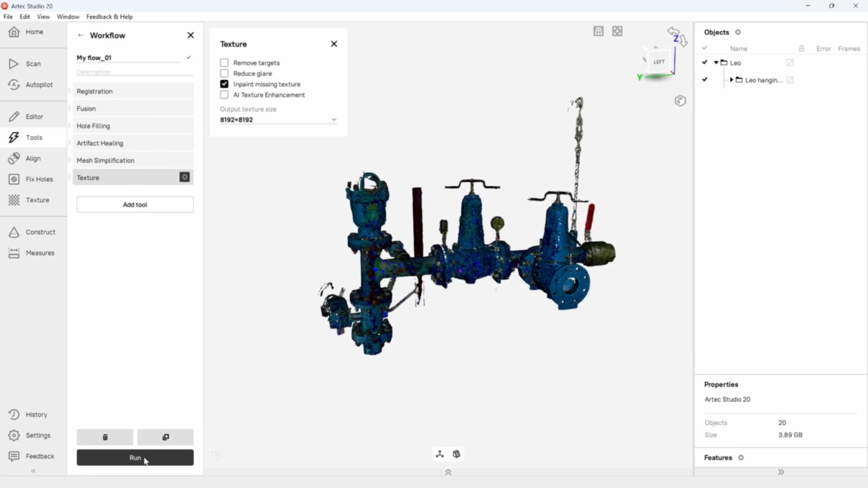Image resolution: width=868 pixels, height=488 pixels.
Task: Open the Window menu
Action: pyautogui.click(x=68, y=17)
